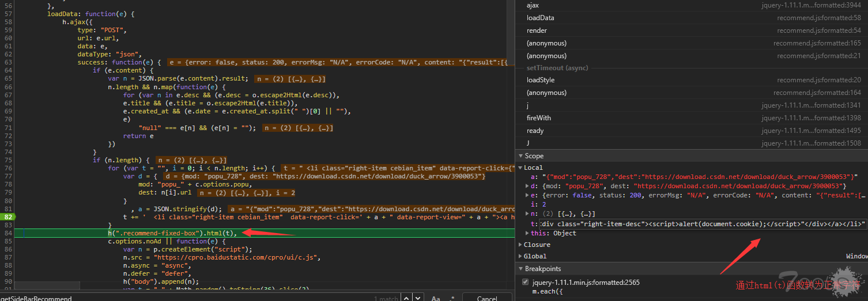Toggle match case Aa option

click(436, 298)
